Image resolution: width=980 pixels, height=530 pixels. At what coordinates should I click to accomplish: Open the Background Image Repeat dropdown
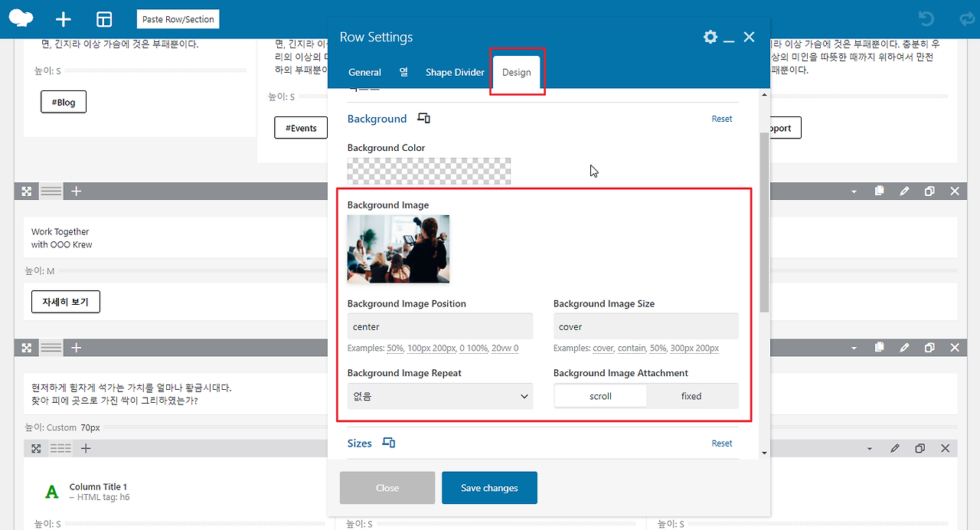coord(440,396)
